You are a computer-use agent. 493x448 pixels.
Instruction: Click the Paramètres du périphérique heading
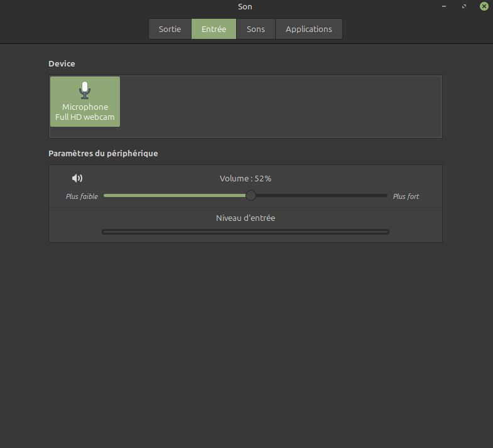click(103, 154)
